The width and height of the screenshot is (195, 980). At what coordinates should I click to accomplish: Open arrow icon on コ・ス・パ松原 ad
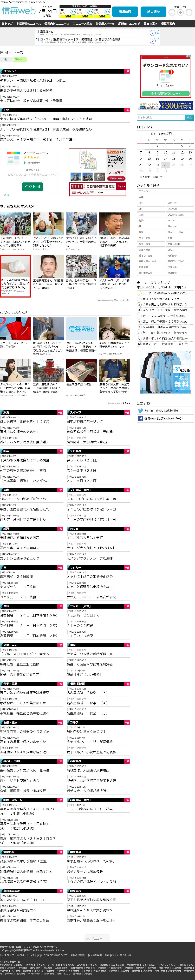click(153, 41)
